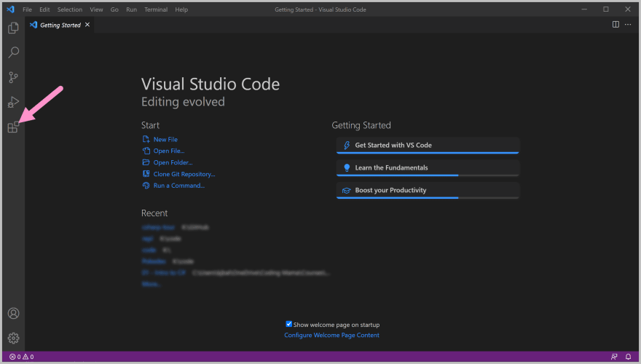Screen dimensions: 641x364
Task: Open Boost your Productivity walkthrough
Action: click(x=428, y=190)
